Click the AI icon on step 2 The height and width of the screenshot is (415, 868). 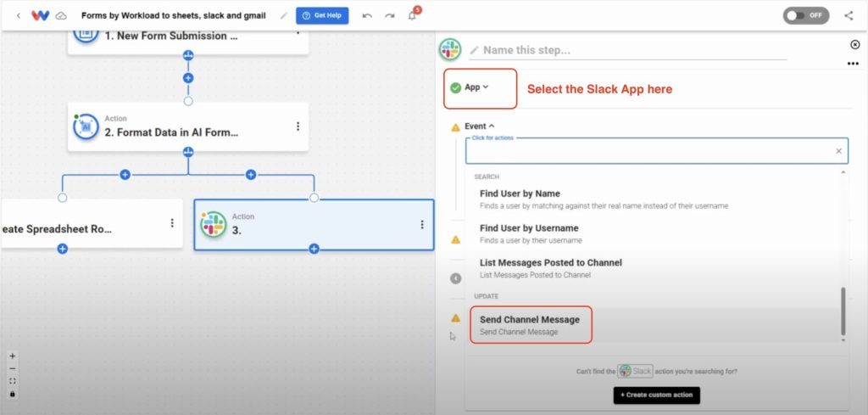(x=86, y=127)
